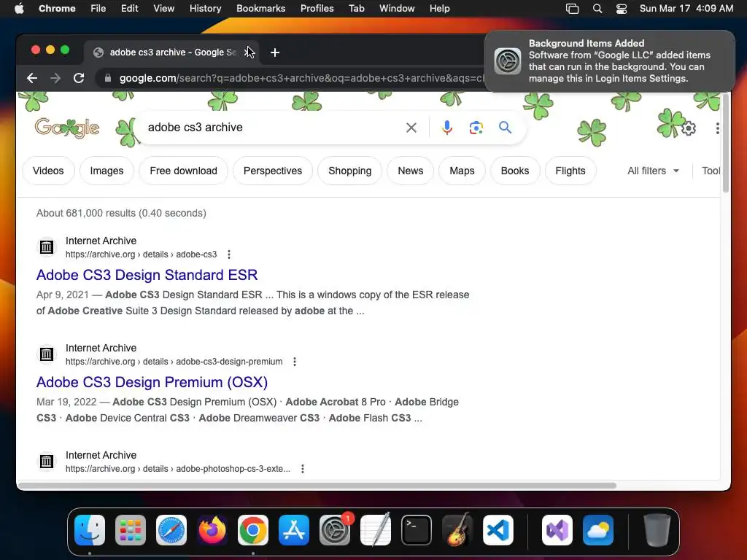Open TextEdit from the Dock

coord(376,530)
